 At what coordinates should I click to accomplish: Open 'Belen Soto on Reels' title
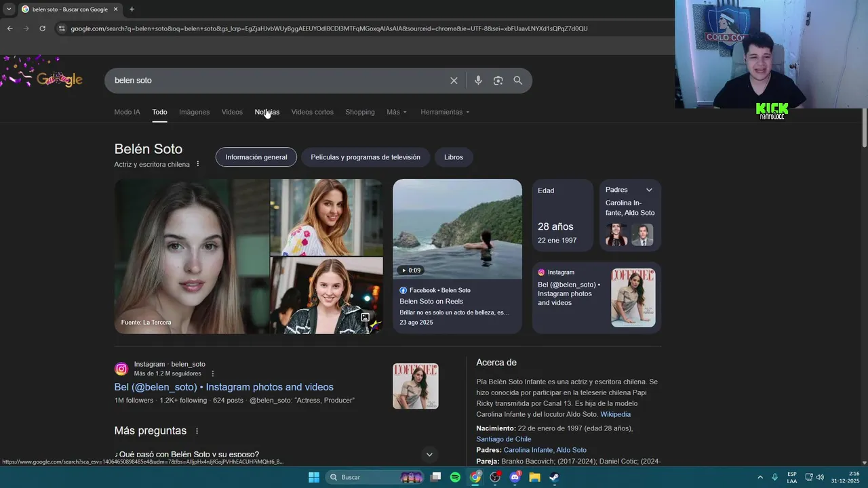coord(431,302)
